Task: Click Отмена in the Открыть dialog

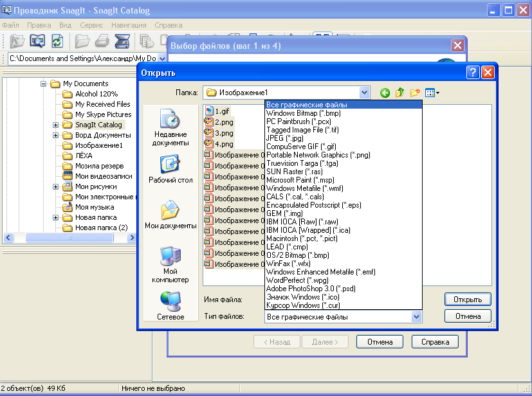Action: coord(468,316)
